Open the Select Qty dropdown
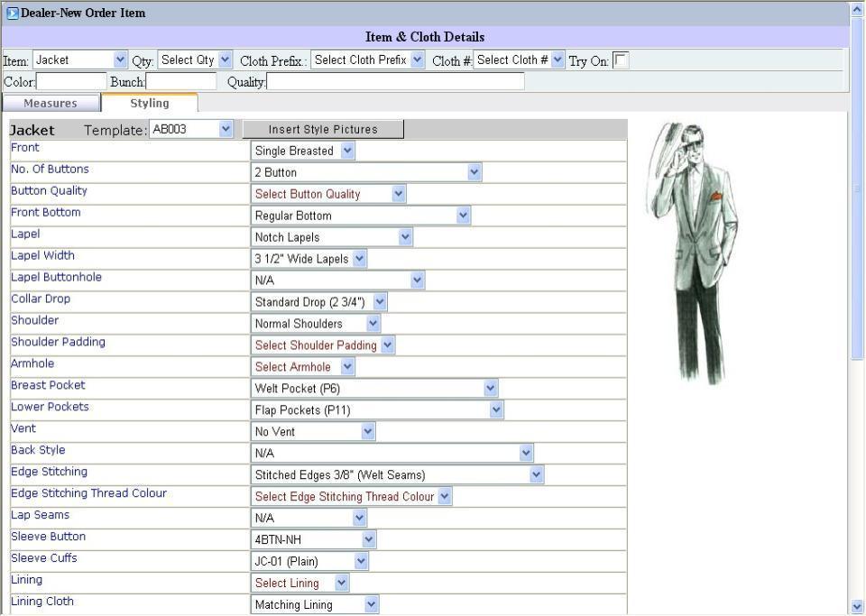This screenshot has width=866, height=616. 195,60
